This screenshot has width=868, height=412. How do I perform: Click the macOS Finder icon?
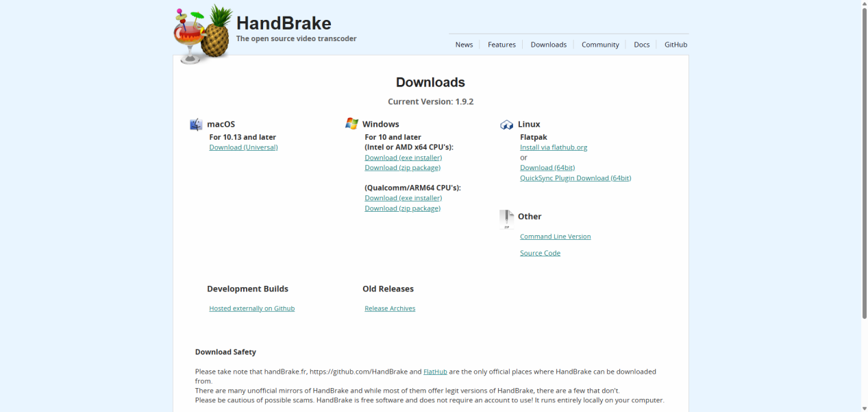point(196,124)
